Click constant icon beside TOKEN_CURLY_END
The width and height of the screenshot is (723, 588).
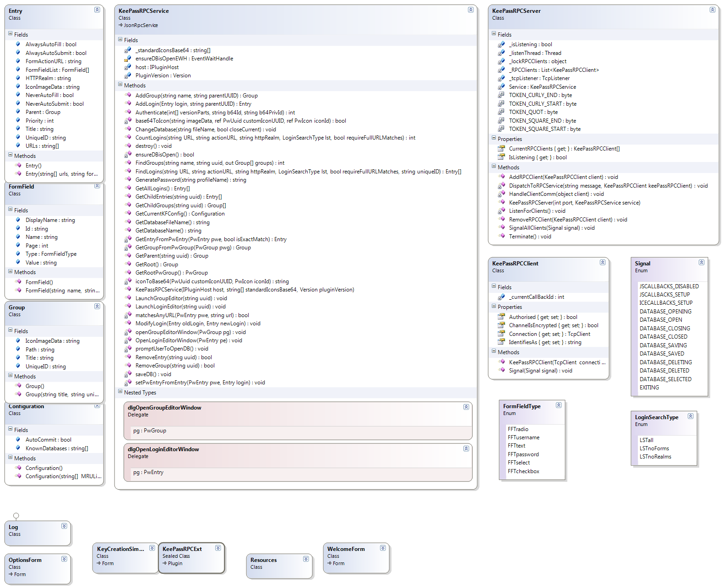tap(501, 95)
